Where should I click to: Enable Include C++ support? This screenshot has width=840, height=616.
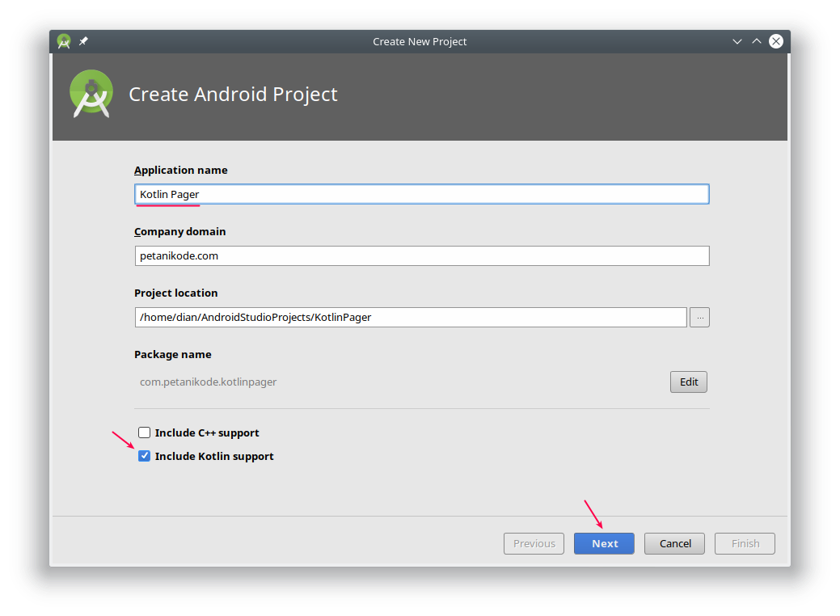[x=144, y=432]
